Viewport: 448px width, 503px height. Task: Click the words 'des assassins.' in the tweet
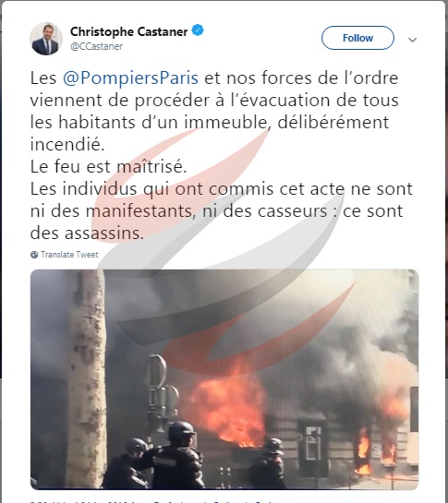pyautogui.click(x=87, y=234)
